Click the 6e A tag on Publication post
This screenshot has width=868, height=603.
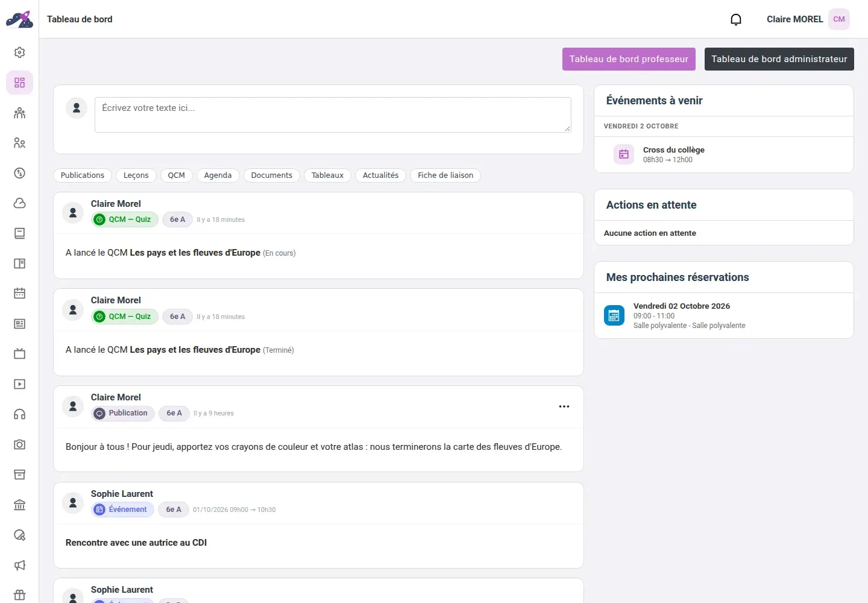point(174,413)
